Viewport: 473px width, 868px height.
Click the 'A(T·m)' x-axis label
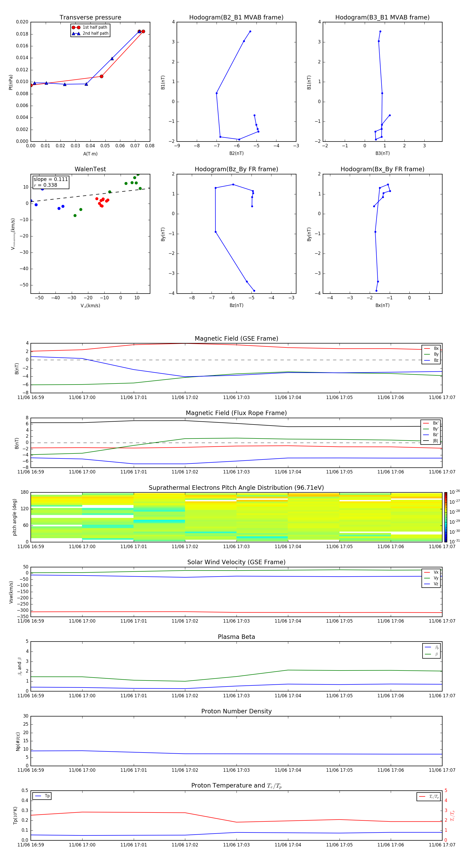[90, 154]
